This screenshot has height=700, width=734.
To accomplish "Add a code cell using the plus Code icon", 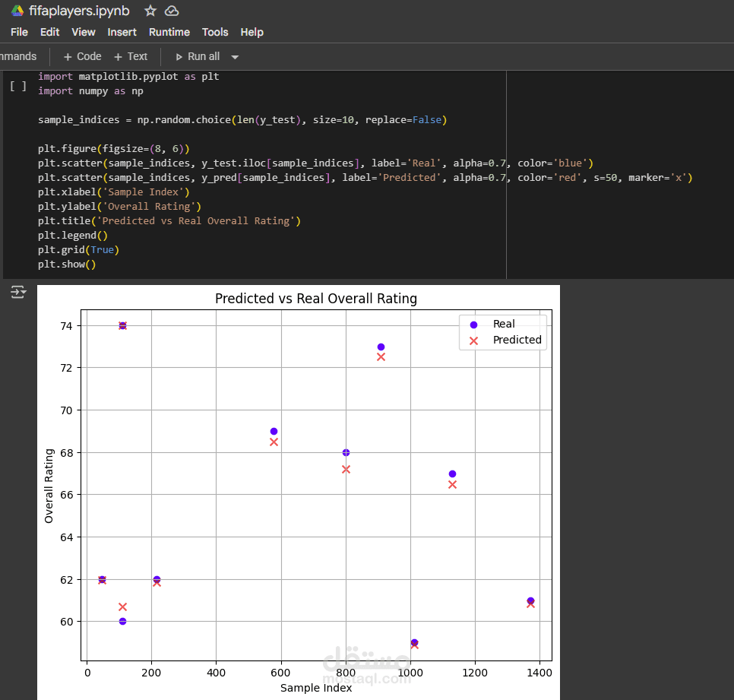I will coord(81,56).
